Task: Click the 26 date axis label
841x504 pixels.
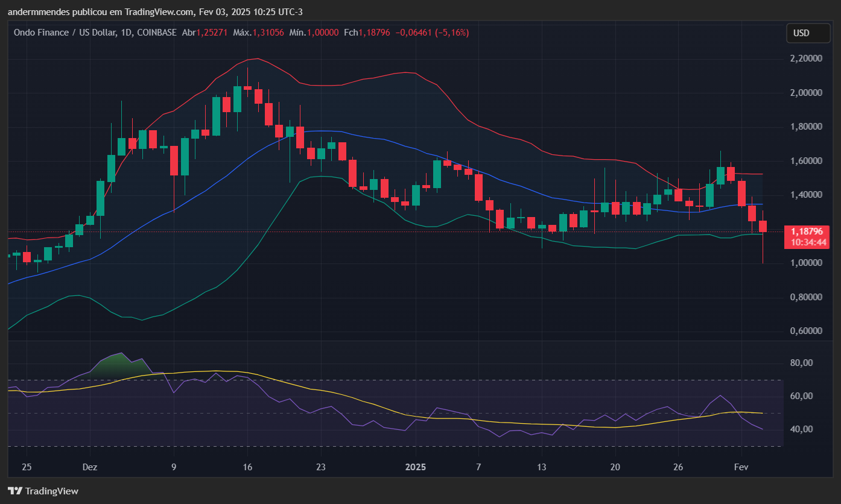Action: pos(678,467)
